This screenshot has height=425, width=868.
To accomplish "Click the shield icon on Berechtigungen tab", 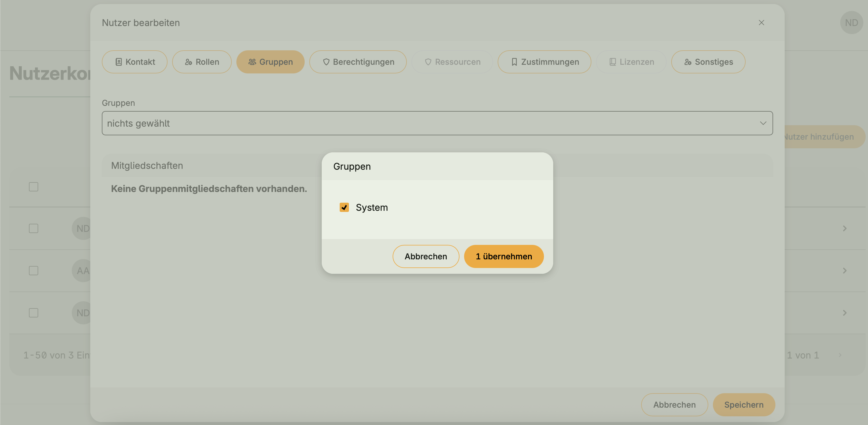I will (x=326, y=62).
